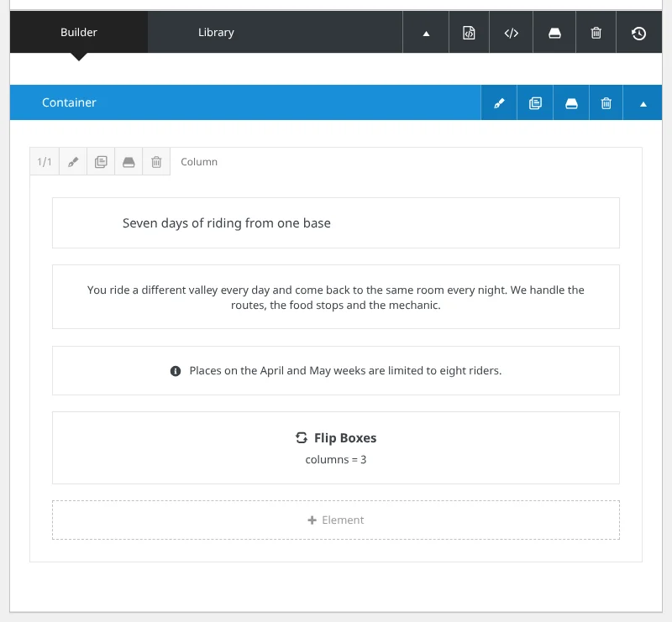Save the Column to library

point(129,161)
